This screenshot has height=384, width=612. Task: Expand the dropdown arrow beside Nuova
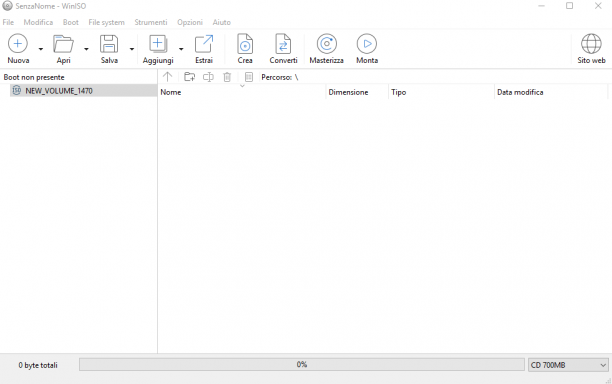(x=41, y=49)
